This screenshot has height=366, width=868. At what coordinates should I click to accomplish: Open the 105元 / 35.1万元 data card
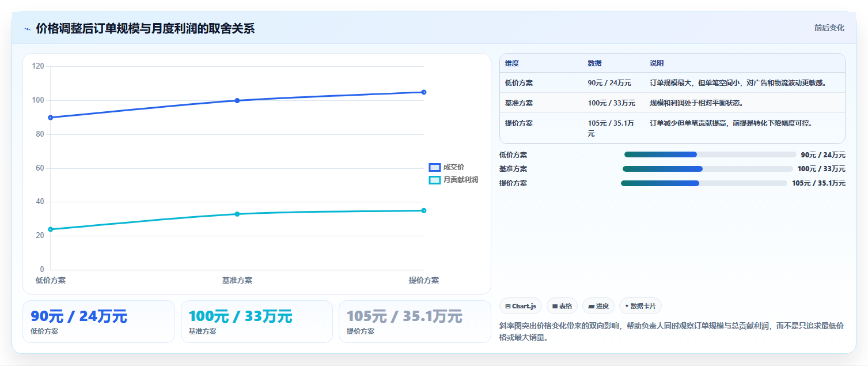pos(415,322)
